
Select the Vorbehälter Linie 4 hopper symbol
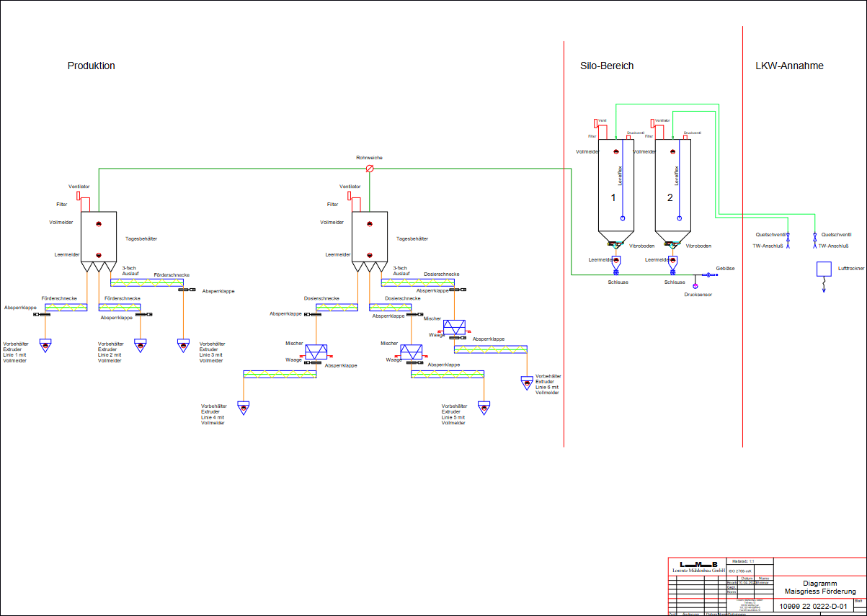243,408
